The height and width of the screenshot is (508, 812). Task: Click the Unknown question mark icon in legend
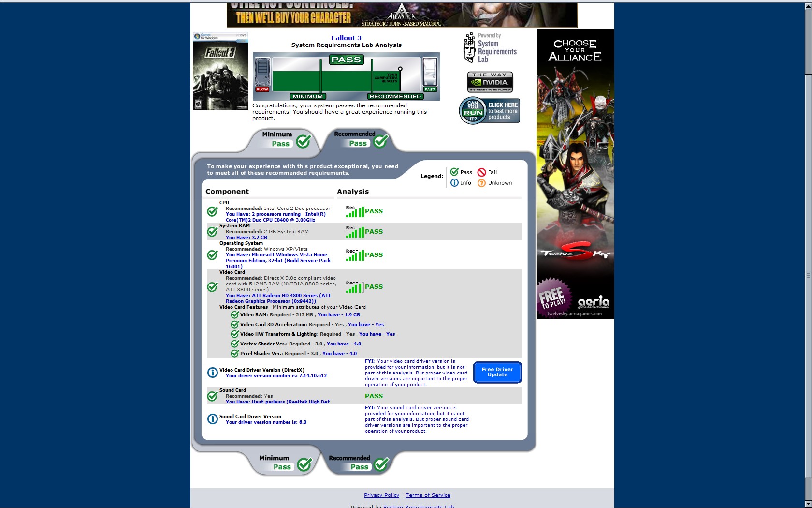(x=481, y=183)
